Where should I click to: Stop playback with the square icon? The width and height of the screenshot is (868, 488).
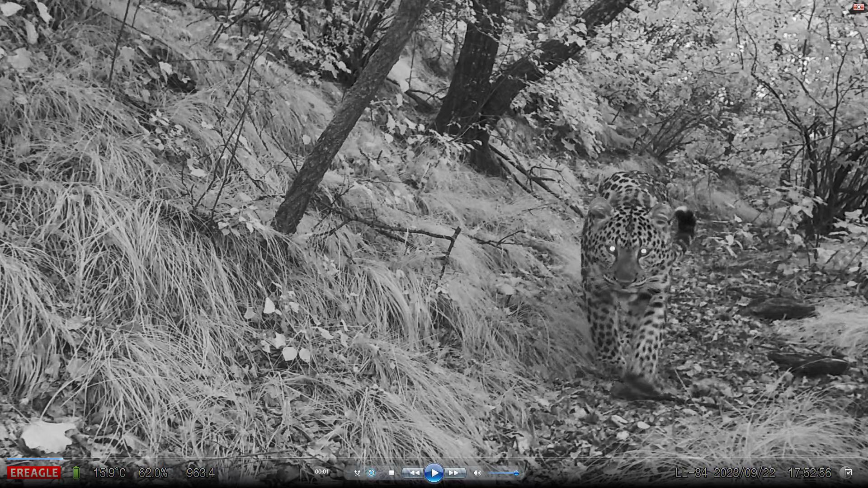[392, 473]
